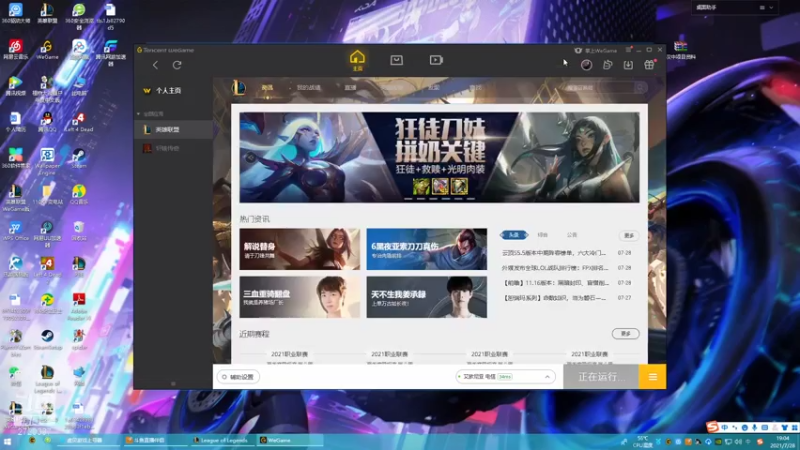Open the WPS Office desktop icon
Viewport: 800px width, 450px height.
(15, 231)
